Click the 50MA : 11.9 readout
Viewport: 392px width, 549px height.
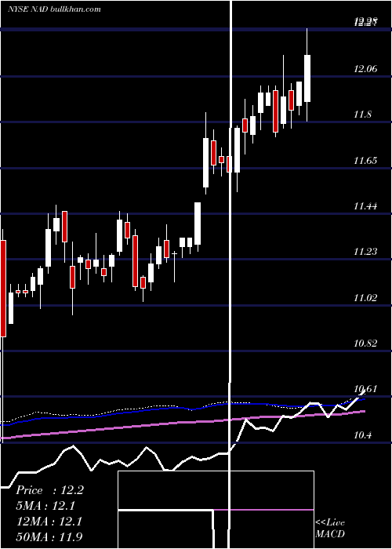49,536
